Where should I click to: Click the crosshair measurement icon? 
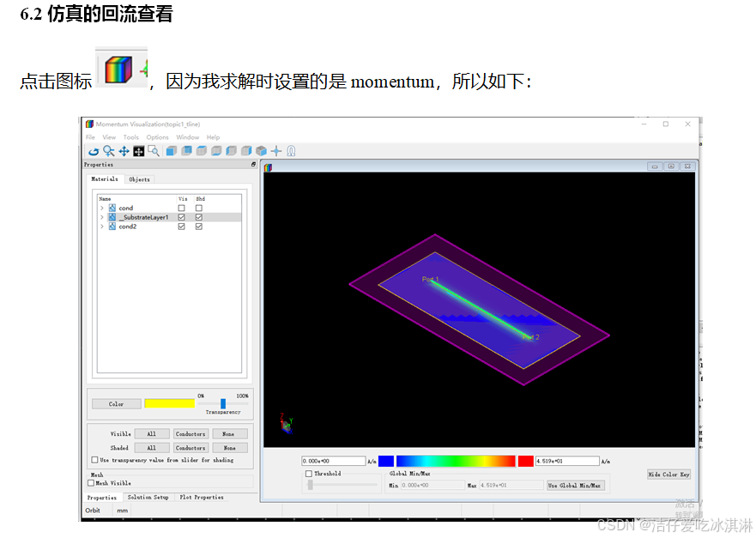tap(277, 150)
